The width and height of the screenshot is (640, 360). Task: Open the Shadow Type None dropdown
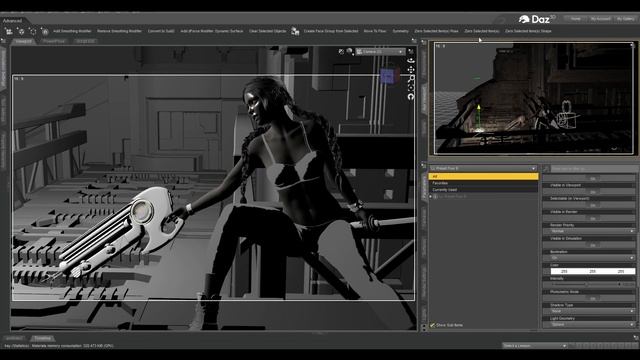(x=593, y=311)
